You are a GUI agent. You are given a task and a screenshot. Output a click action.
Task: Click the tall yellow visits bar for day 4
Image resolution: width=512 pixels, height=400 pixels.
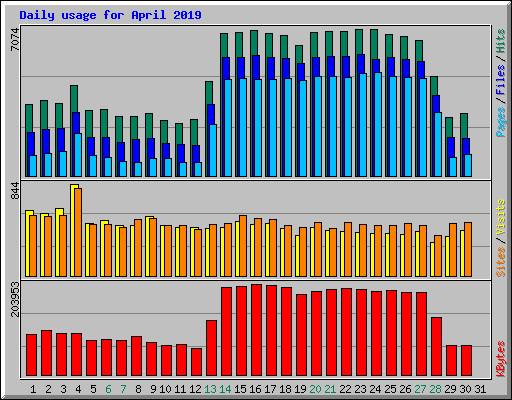[72, 230]
